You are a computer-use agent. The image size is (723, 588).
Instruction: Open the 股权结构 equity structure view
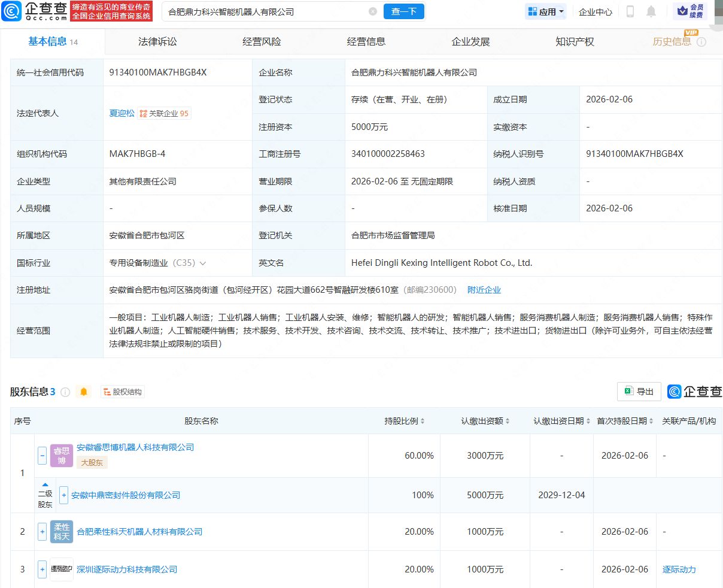point(122,391)
